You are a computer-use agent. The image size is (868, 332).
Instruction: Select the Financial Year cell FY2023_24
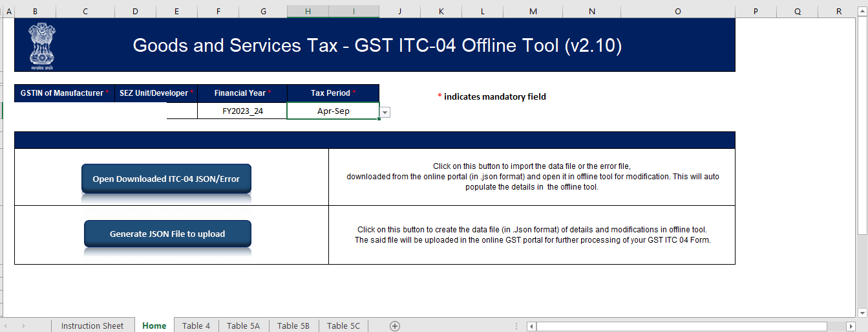coord(242,111)
